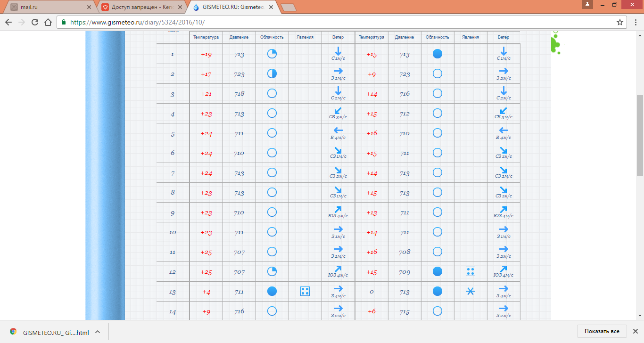
Task: Reload the Gismeteo page
Action: (35, 22)
